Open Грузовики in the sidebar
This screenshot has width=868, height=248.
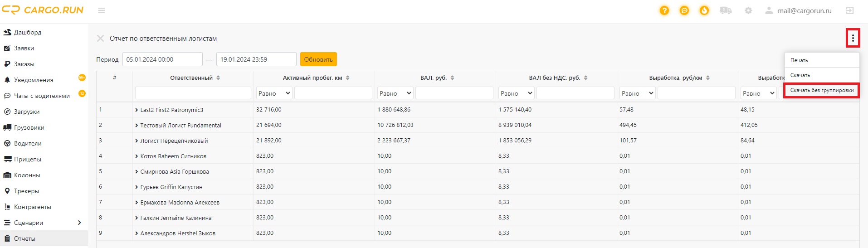29,127
